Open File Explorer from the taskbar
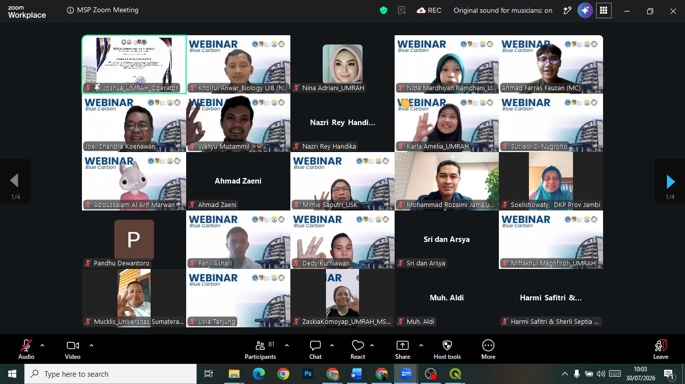685x384 pixels. click(x=234, y=374)
